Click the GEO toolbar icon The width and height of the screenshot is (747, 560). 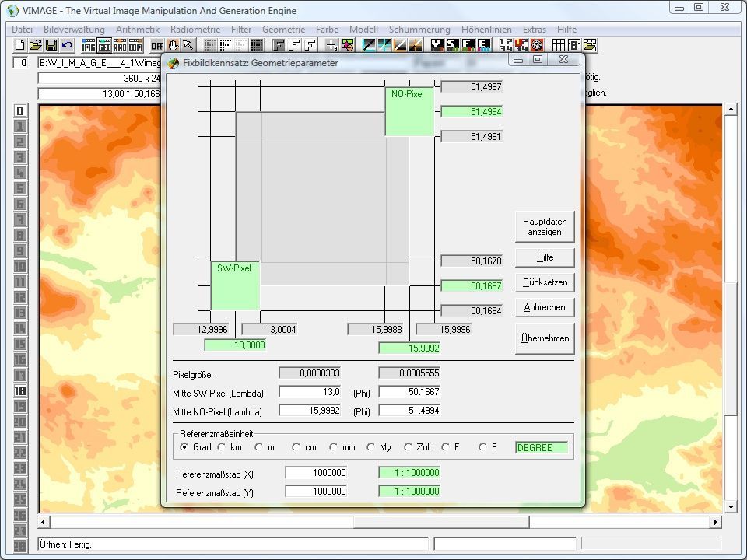104,45
